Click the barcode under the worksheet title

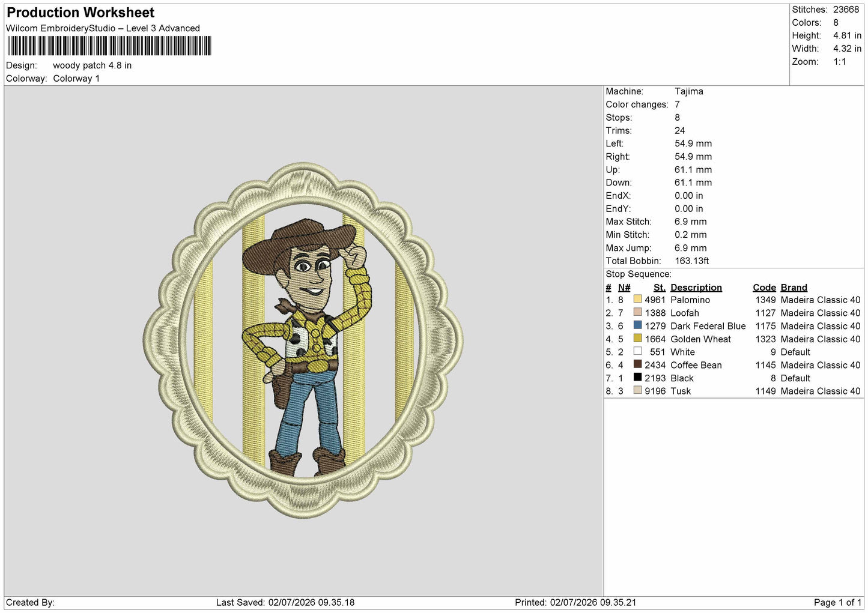click(109, 46)
